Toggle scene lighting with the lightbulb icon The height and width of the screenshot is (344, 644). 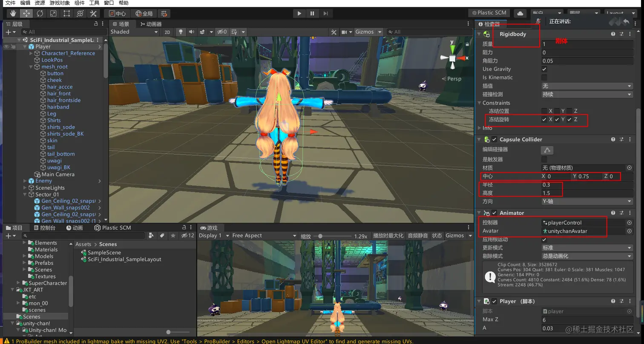pyautogui.click(x=181, y=32)
